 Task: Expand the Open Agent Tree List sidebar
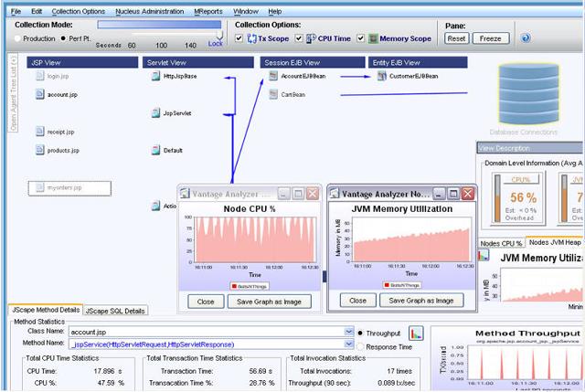pyautogui.click(x=14, y=93)
